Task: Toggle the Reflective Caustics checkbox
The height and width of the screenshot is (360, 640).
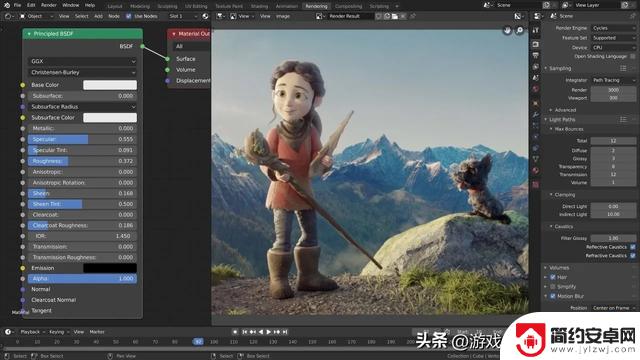Action: click(x=633, y=247)
